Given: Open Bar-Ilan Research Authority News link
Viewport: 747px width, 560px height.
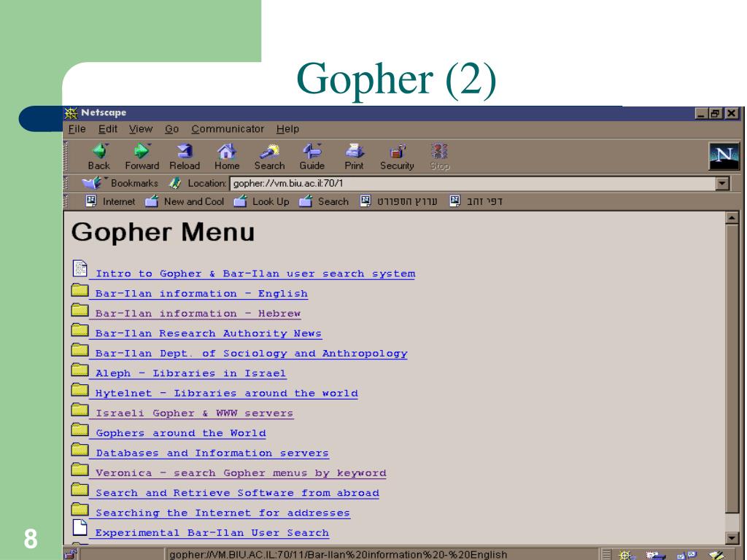Looking at the screenshot, I should click(209, 334).
